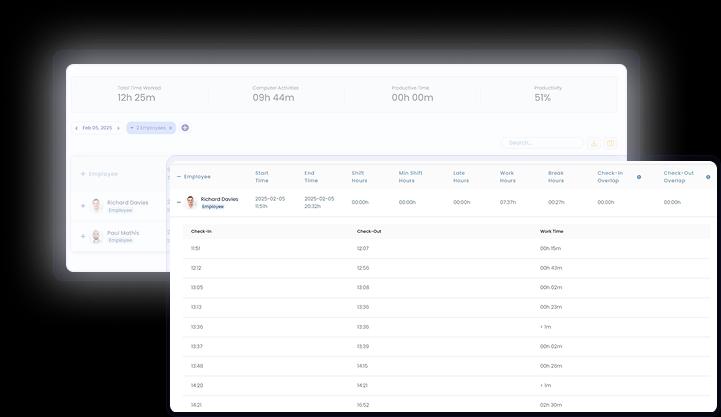Screen dimensions: 721x417
Task: Collapse Richard Davies row details
Action: tap(179, 202)
